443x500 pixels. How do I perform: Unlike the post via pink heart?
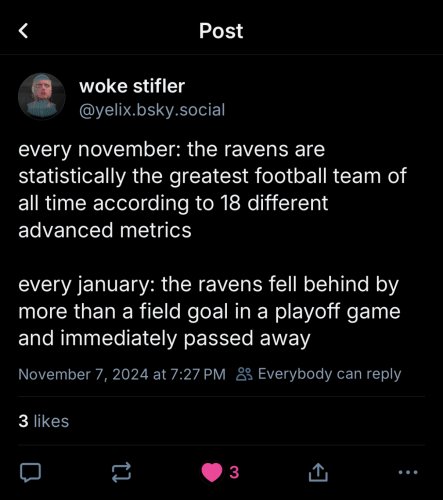coord(212,472)
